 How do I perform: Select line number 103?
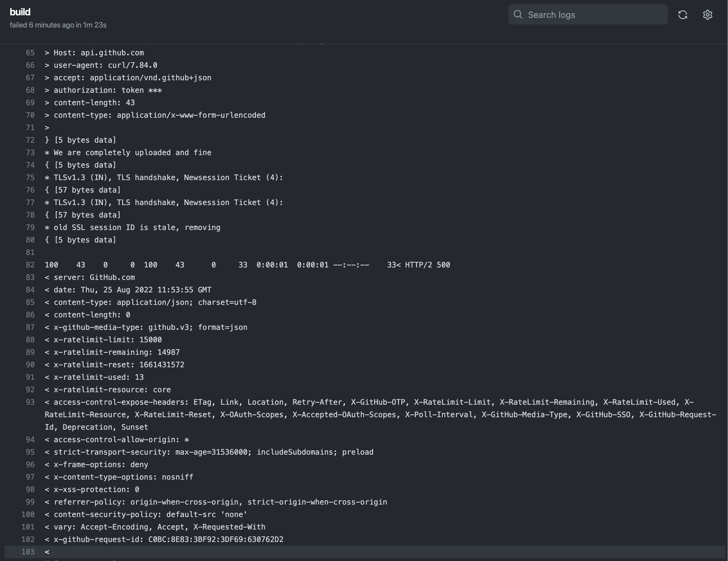pyautogui.click(x=28, y=552)
